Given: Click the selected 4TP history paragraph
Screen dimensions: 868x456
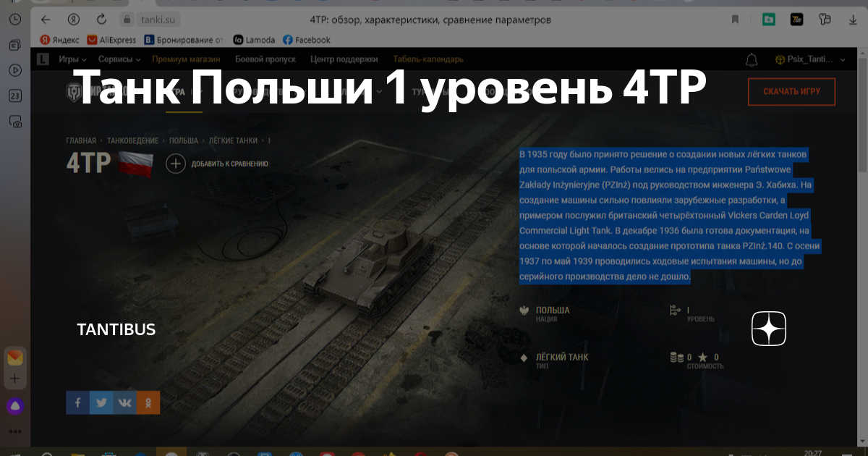Looking at the screenshot, I should (x=670, y=216).
